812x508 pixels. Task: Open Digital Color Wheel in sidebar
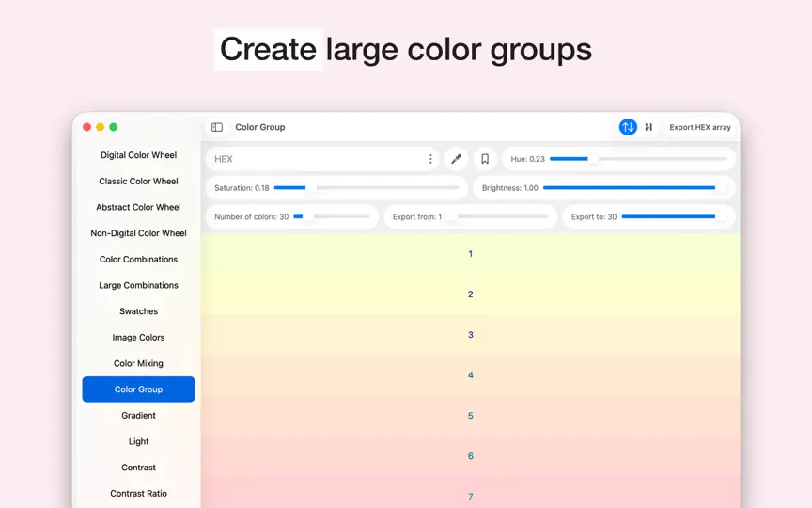138,155
